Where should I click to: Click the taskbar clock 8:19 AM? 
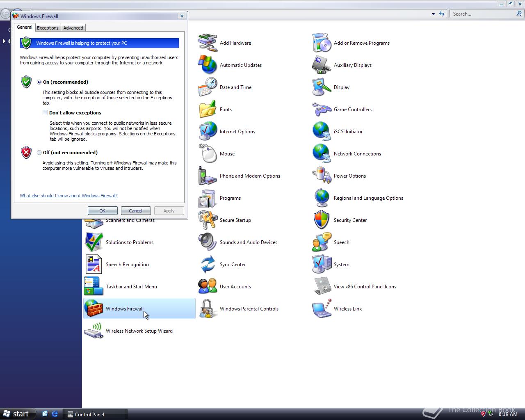508,414
